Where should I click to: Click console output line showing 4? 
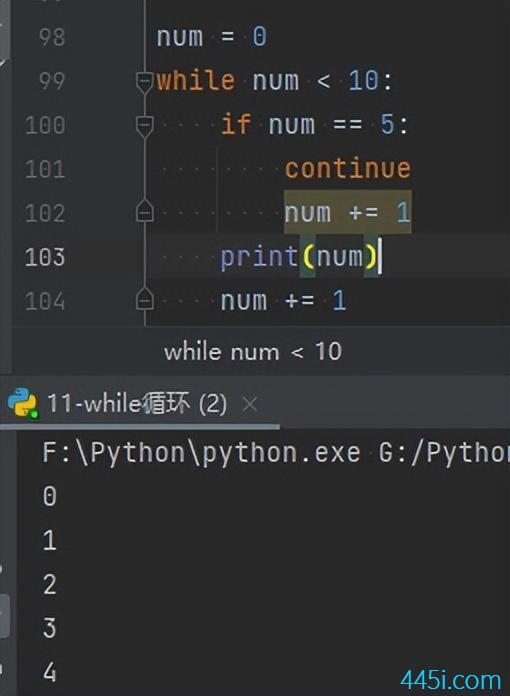[50, 672]
